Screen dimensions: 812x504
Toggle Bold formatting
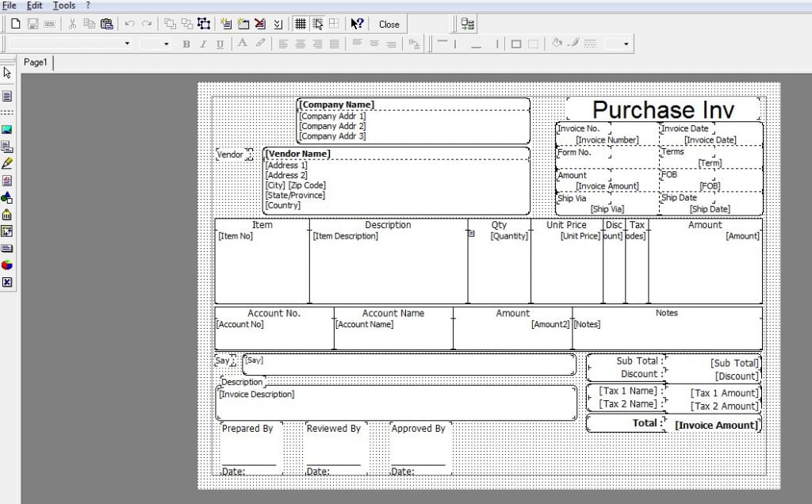186,44
